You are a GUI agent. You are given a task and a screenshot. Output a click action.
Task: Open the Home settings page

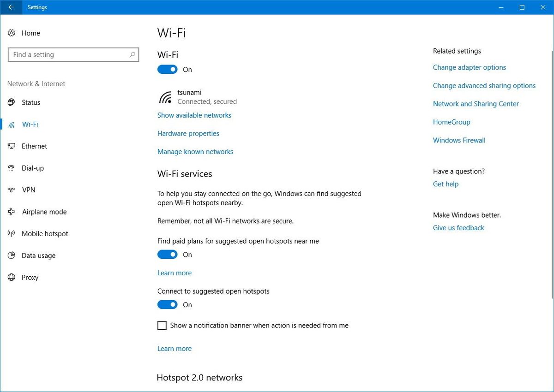(30, 33)
